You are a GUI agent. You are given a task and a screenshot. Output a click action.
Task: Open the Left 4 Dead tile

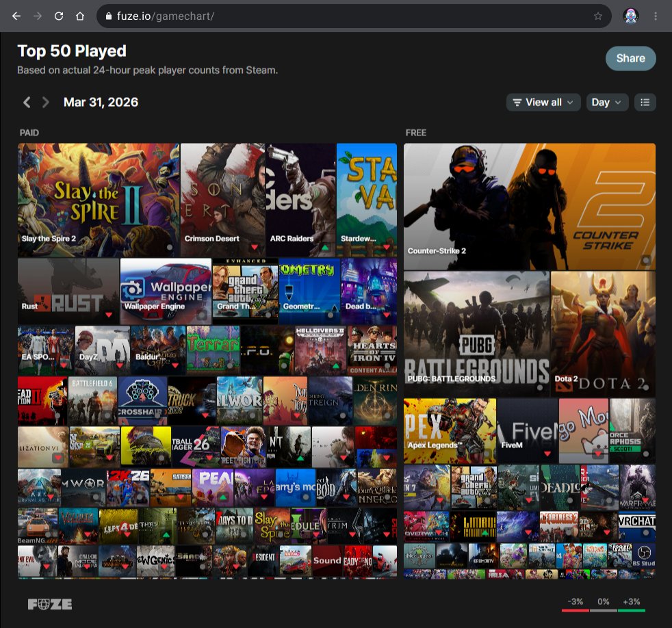pyautogui.click(x=118, y=526)
